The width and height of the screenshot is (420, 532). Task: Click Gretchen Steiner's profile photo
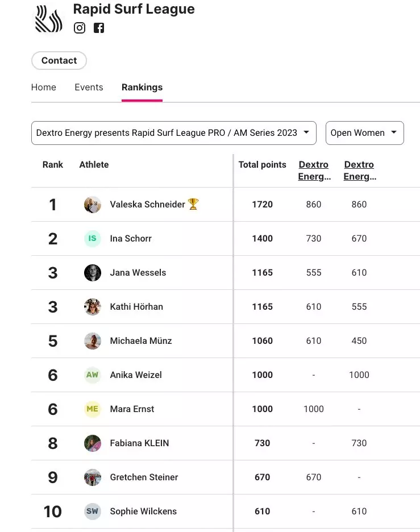pyautogui.click(x=93, y=477)
